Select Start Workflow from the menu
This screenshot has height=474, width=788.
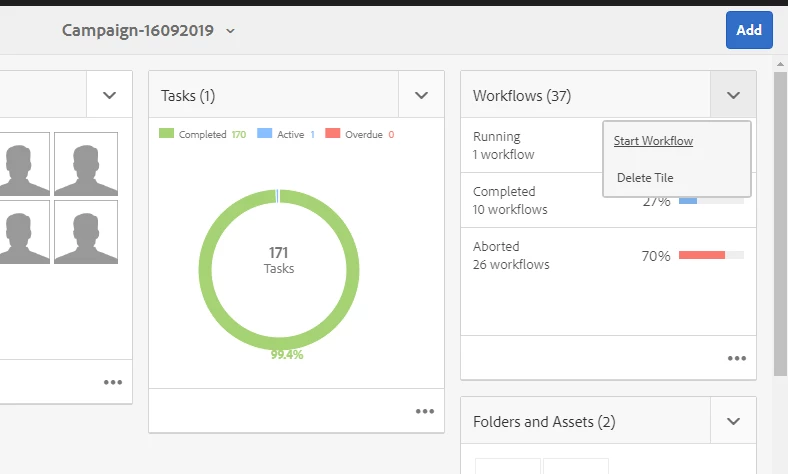coord(653,141)
